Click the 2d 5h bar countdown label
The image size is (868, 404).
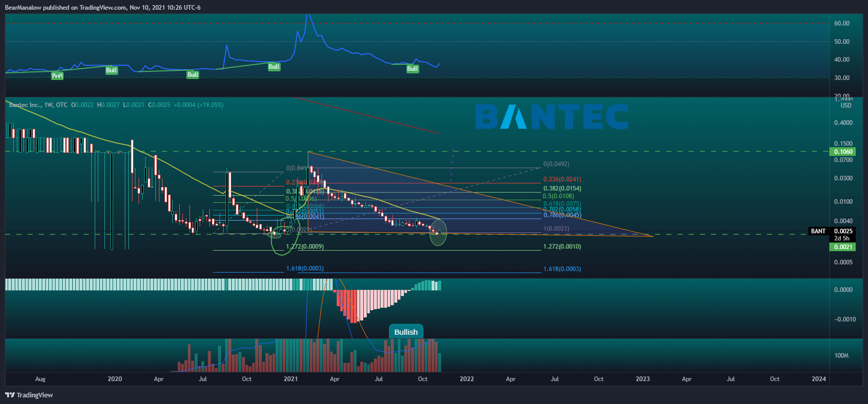pos(842,238)
